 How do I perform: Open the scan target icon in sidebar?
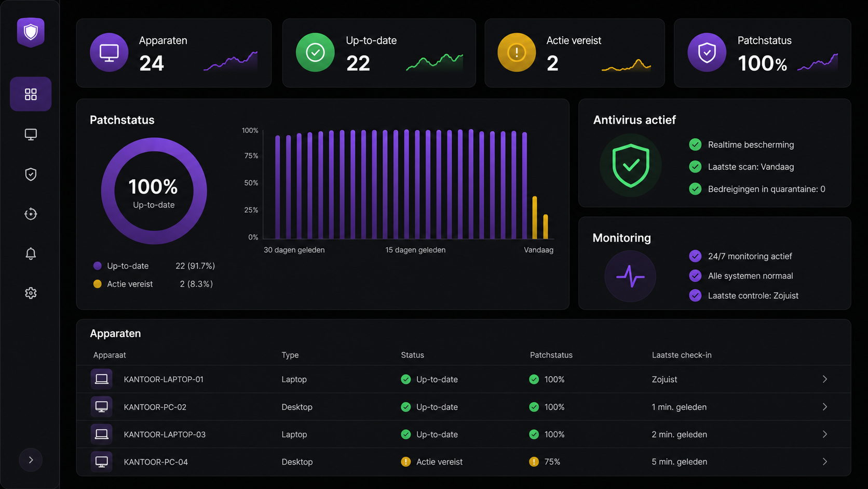[31, 214]
